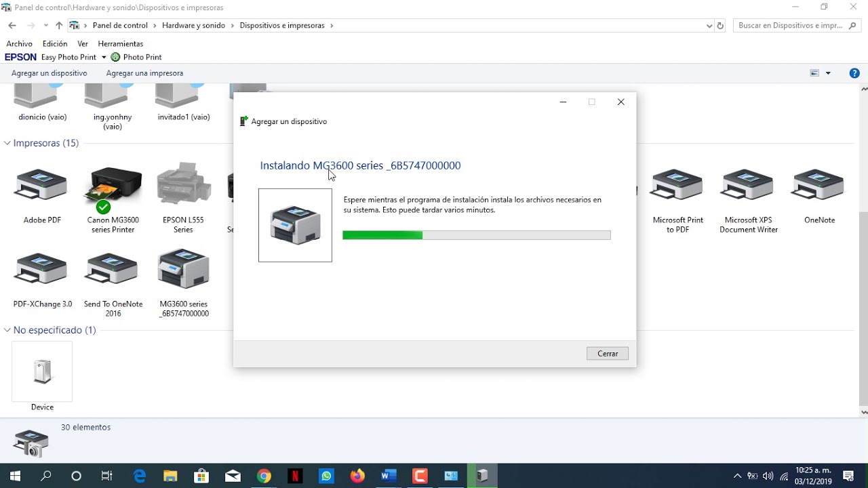The width and height of the screenshot is (868, 488).
Task: Select the Adobe PDF printer icon
Action: [42, 186]
